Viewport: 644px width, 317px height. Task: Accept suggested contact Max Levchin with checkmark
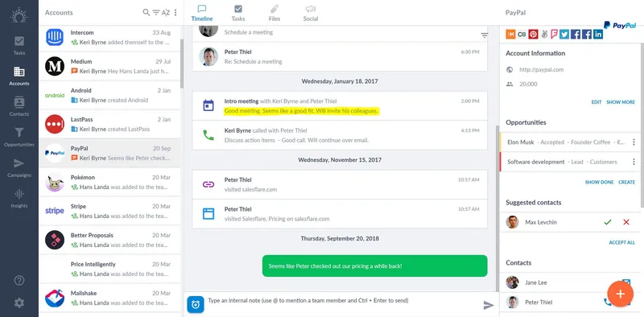(x=608, y=222)
